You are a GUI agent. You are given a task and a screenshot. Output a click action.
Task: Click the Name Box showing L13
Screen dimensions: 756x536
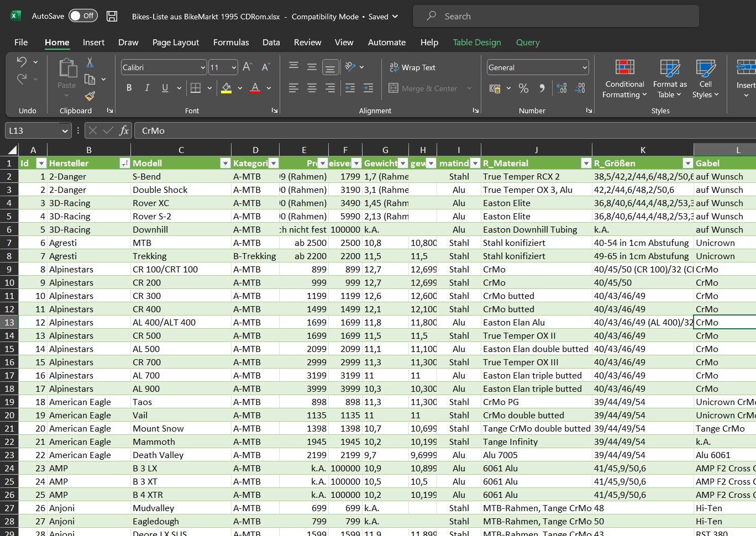[33, 131]
